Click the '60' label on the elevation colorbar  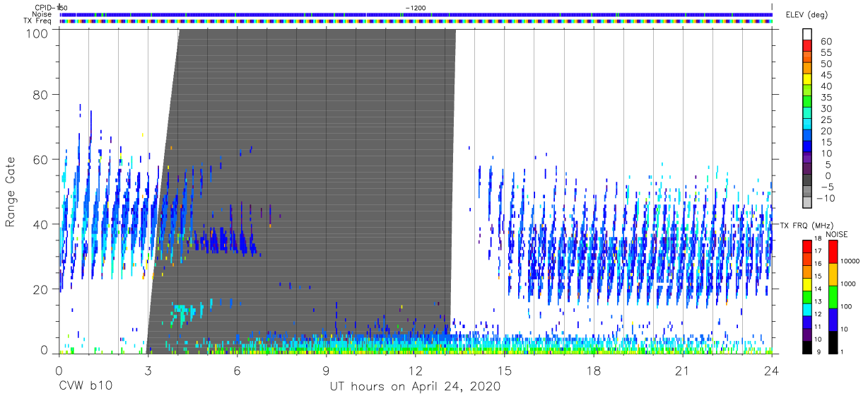826,41
